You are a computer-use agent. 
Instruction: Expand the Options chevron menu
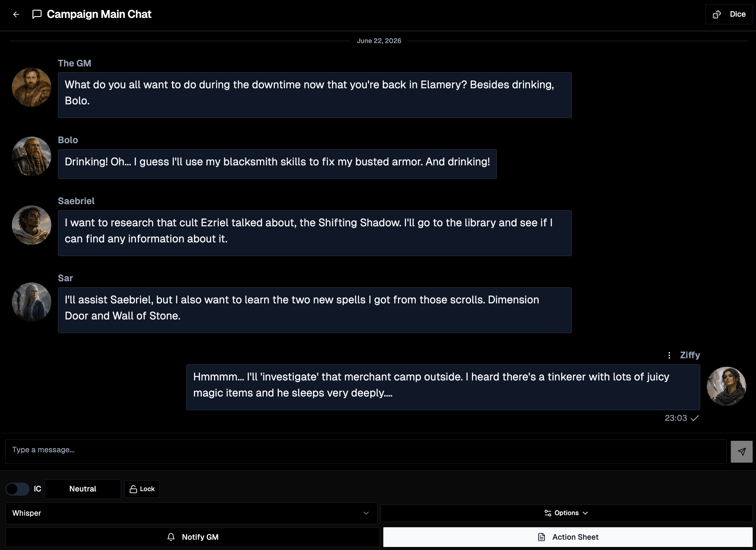[566, 513]
